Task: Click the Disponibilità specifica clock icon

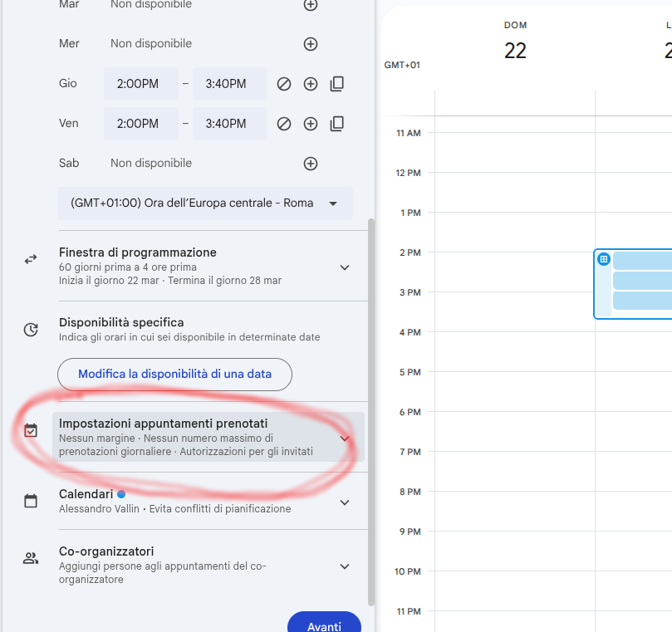Action: coord(31,330)
